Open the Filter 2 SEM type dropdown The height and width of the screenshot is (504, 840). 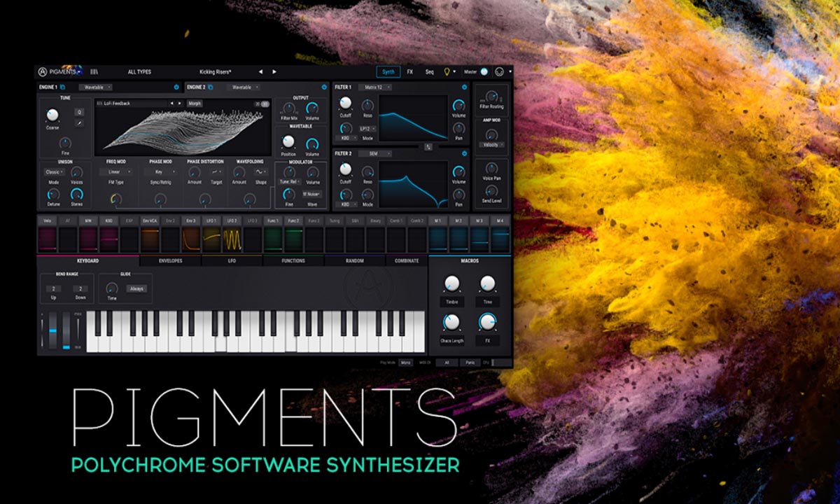pyautogui.click(x=374, y=153)
